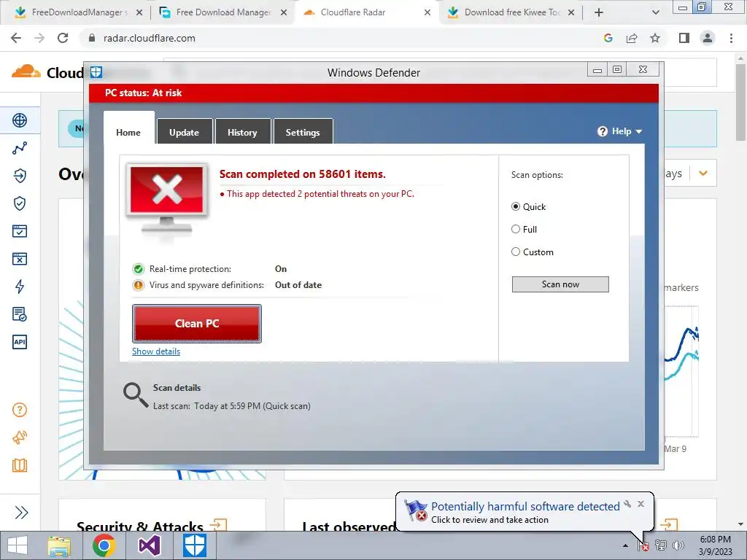Open the Chrome profile avatar
The height and width of the screenshot is (560, 747).
pos(708,38)
